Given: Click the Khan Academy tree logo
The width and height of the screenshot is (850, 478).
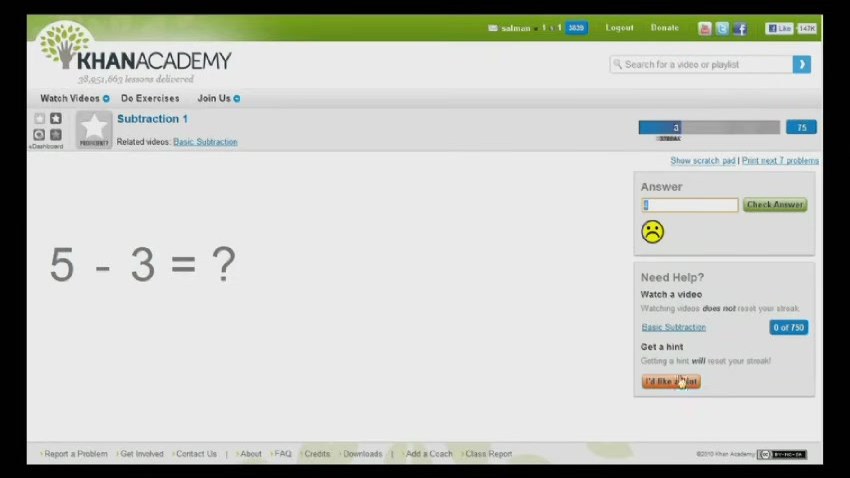Looking at the screenshot, I should tap(65, 45).
